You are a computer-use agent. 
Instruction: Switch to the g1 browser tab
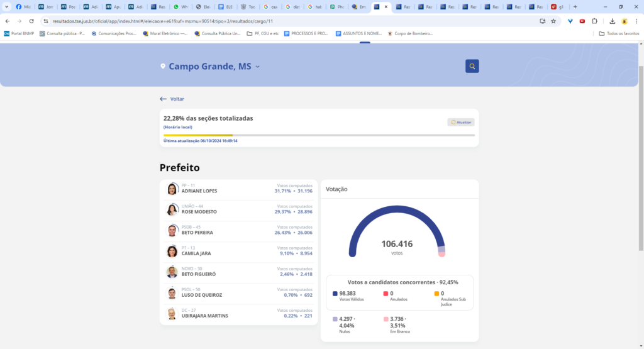coord(557,7)
